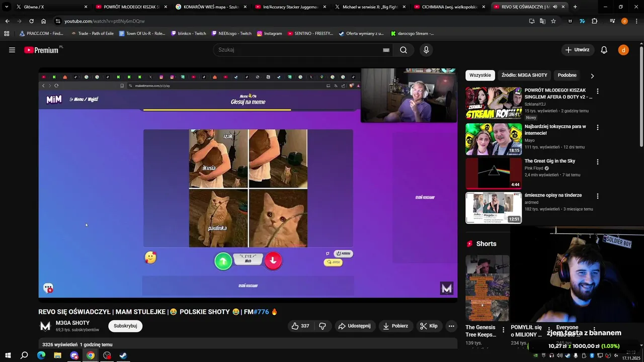
Task: Open Microsoft Edge from the taskbar
Action: 41,355
